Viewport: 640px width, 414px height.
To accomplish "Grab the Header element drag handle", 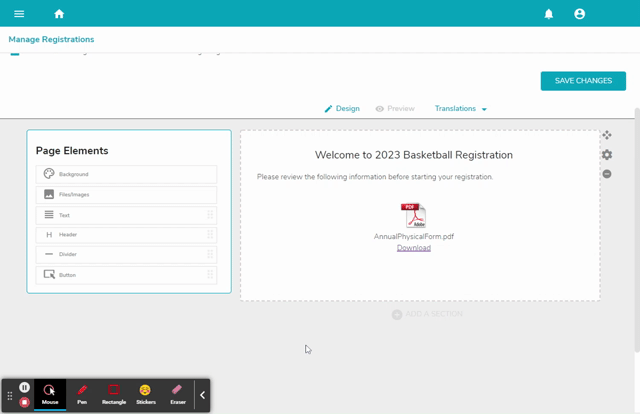I will (210, 234).
